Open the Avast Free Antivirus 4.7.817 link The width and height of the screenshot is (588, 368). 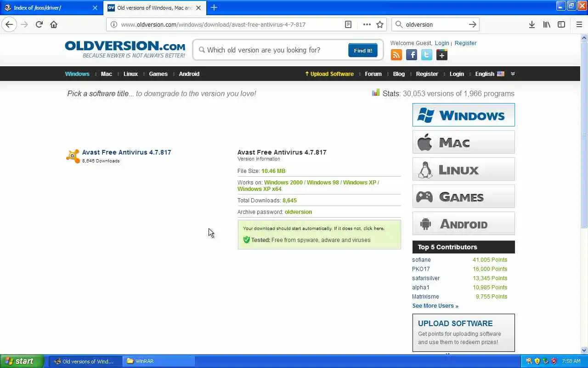(126, 152)
